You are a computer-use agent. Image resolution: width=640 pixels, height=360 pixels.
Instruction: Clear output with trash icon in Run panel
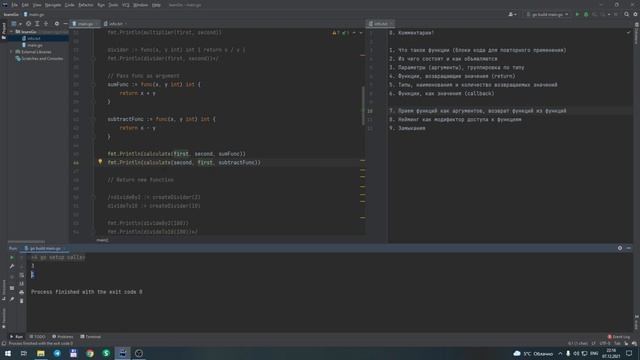(22, 301)
